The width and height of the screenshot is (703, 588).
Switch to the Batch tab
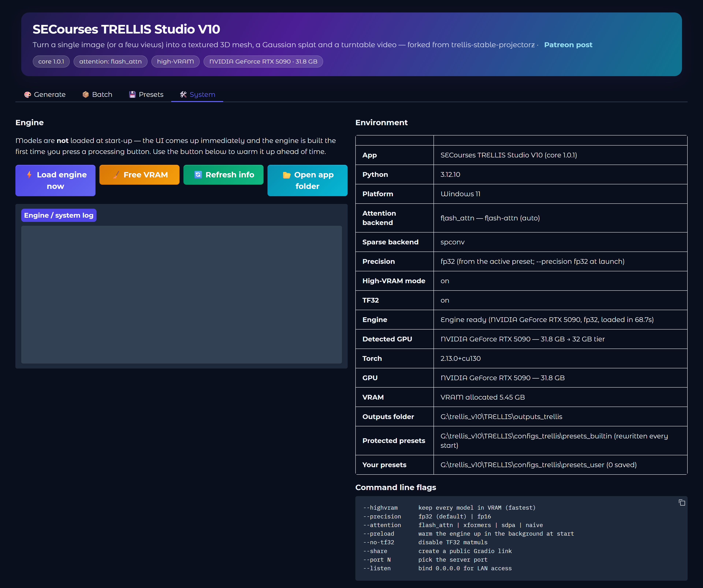click(x=97, y=95)
